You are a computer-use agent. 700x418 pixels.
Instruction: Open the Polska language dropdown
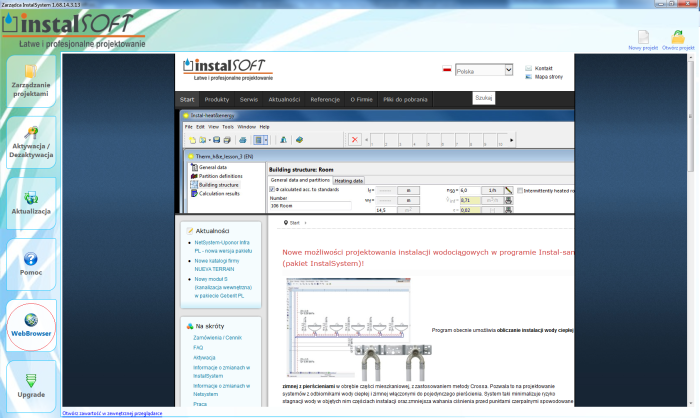coord(484,70)
